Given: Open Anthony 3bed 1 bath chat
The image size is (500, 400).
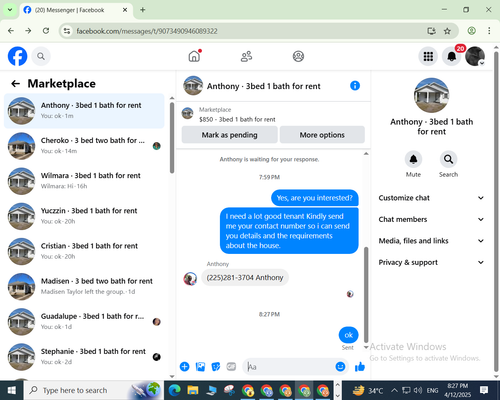Looking at the screenshot, I should pyautogui.click(x=84, y=111).
